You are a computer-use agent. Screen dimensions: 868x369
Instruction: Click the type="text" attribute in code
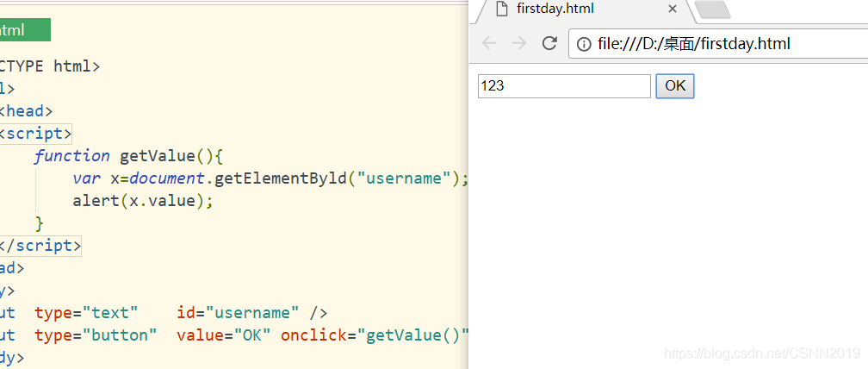tap(86, 313)
